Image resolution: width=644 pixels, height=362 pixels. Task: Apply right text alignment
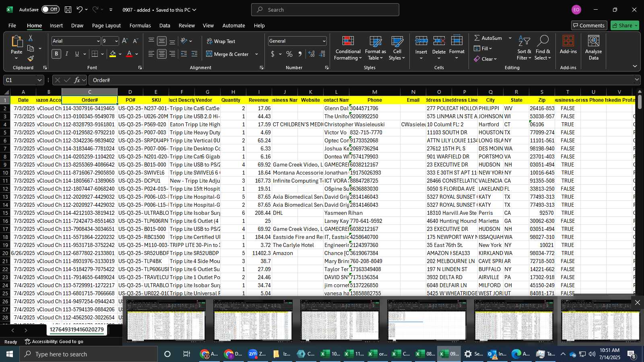172,54
